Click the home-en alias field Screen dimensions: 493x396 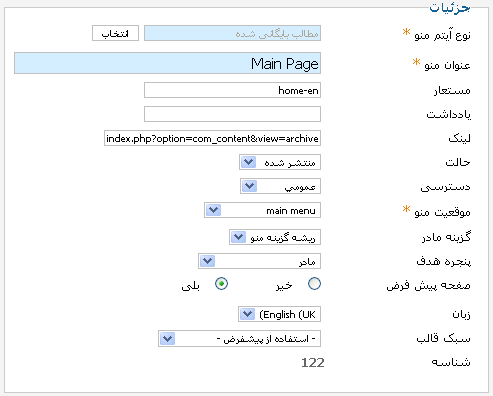tap(232, 90)
